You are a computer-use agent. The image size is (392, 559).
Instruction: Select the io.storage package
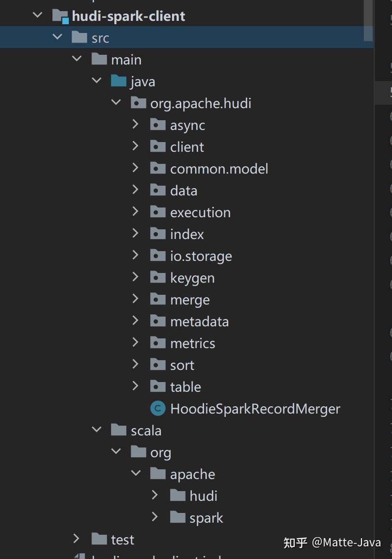click(x=201, y=256)
